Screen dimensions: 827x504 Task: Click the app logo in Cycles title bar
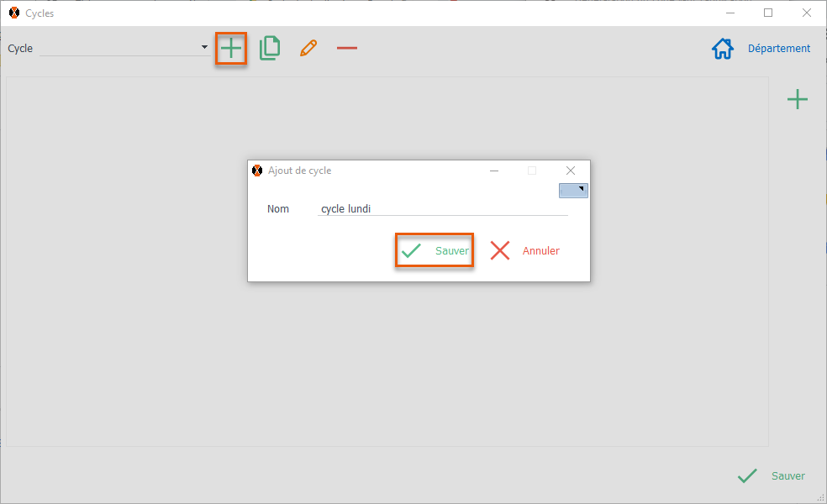coord(13,13)
